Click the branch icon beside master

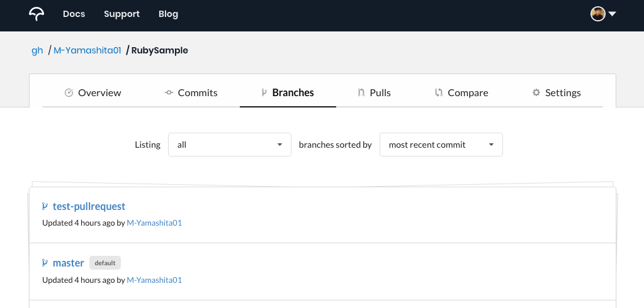[x=45, y=263]
